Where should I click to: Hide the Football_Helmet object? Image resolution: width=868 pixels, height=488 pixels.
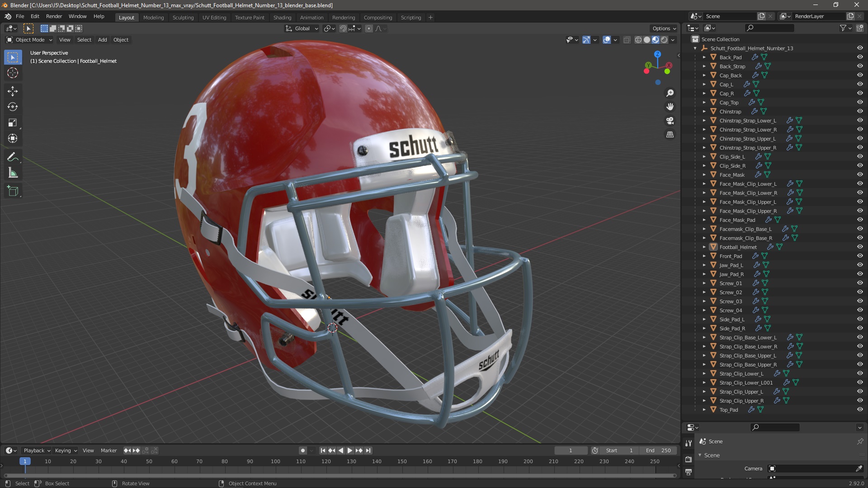[860, 247]
